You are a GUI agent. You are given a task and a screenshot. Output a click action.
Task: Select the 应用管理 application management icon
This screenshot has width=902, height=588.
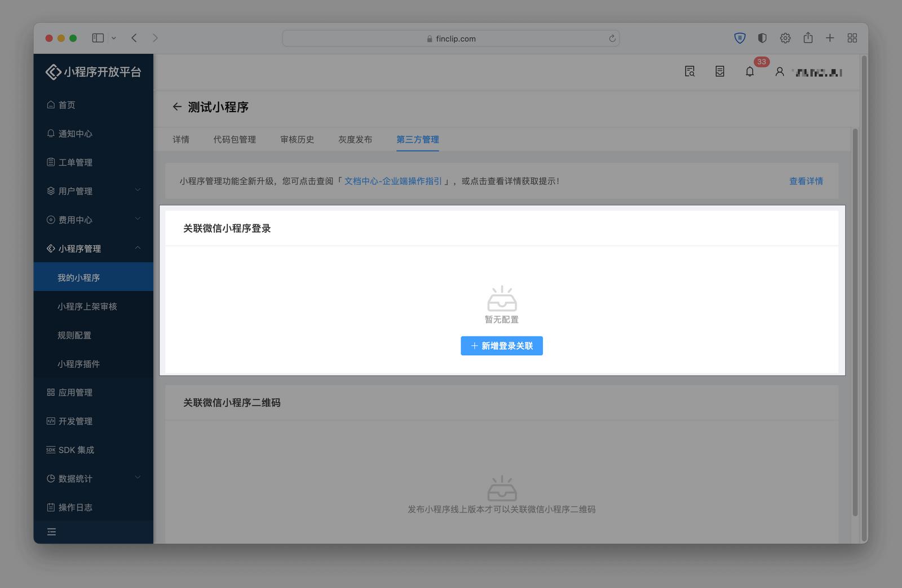tap(51, 392)
